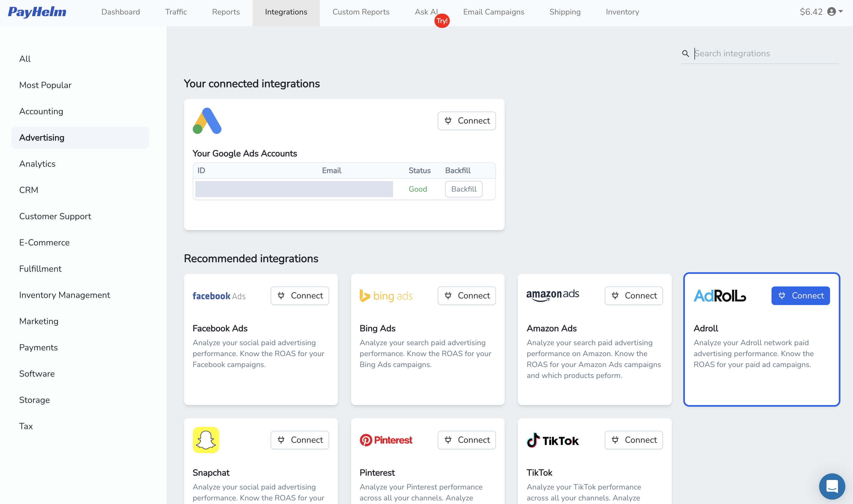The image size is (853, 504).
Task: Click the AdRoll logo
Action: pyautogui.click(x=720, y=295)
